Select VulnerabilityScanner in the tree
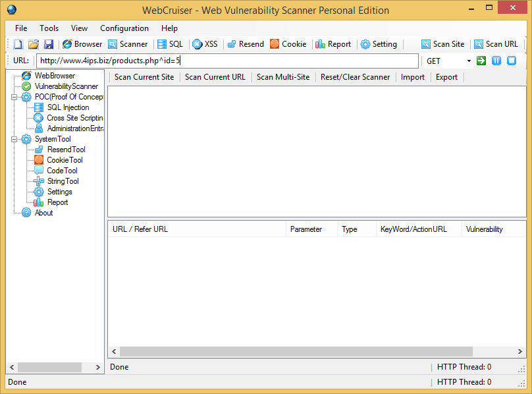The height and width of the screenshot is (394, 532). 66,86
